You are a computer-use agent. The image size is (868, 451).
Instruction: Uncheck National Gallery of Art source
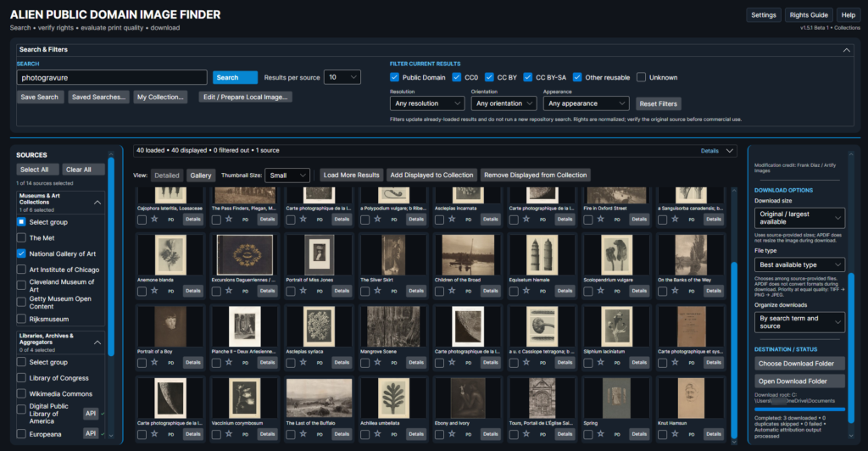(21, 253)
